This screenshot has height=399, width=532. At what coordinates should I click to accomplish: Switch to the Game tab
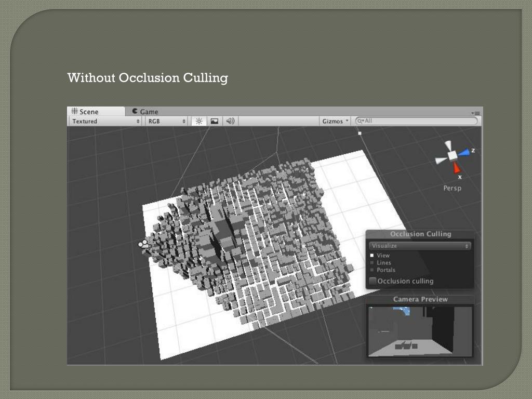tap(145, 111)
